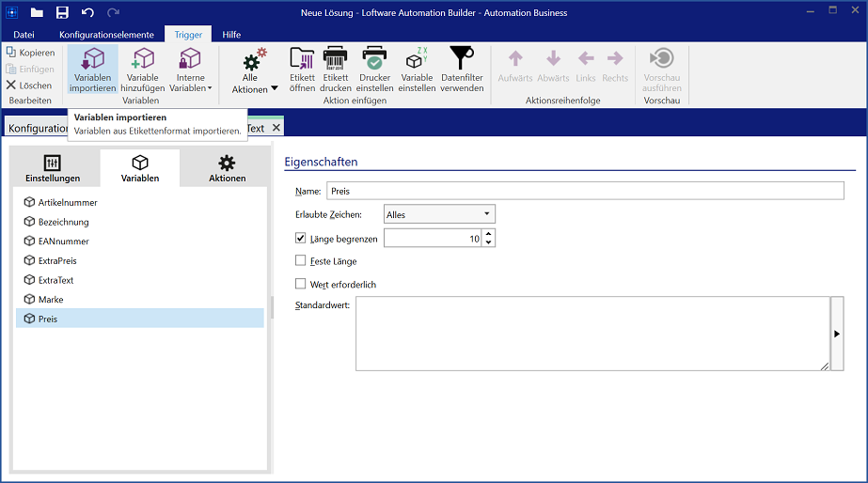The width and height of the screenshot is (868, 483).
Task: Open the Erlaubte Zeichen dropdown
Action: pos(439,214)
